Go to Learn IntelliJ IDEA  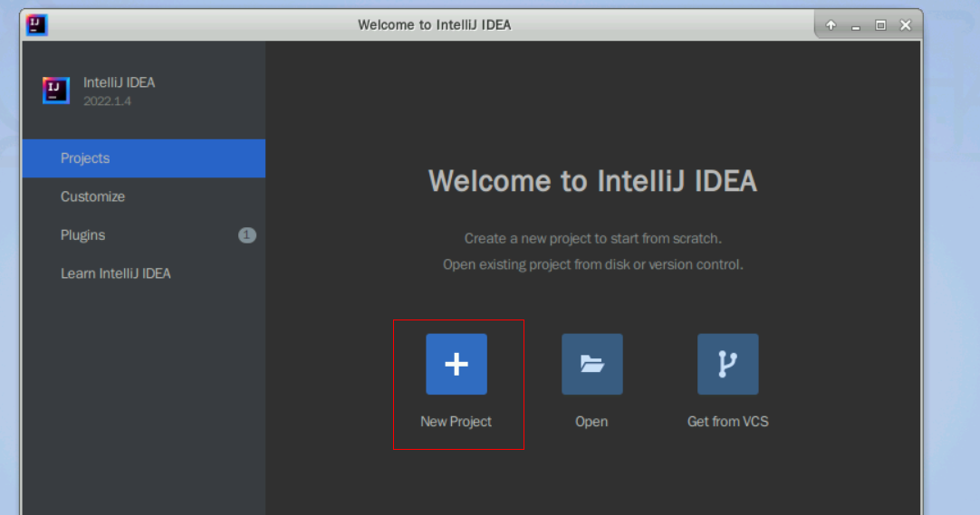point(115,273)
